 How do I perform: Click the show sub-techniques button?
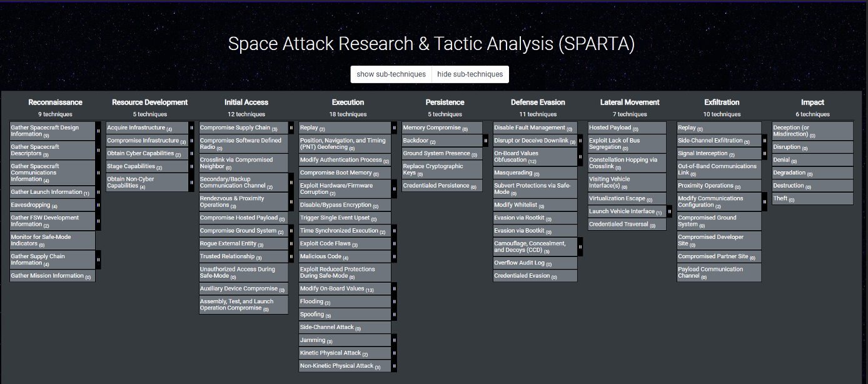pos(391,74)
